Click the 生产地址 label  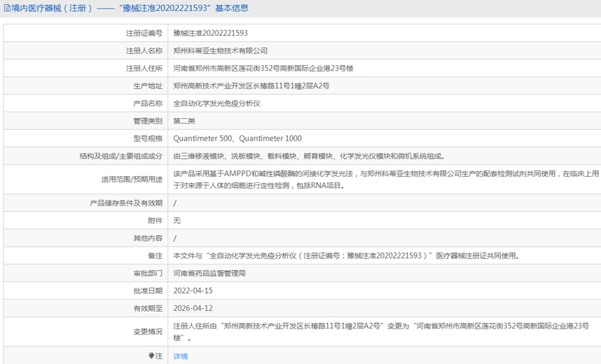click(148, 86)
